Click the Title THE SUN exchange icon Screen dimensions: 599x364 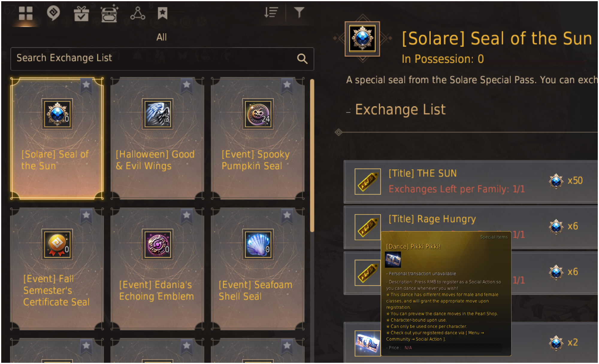tap(367, 182)
